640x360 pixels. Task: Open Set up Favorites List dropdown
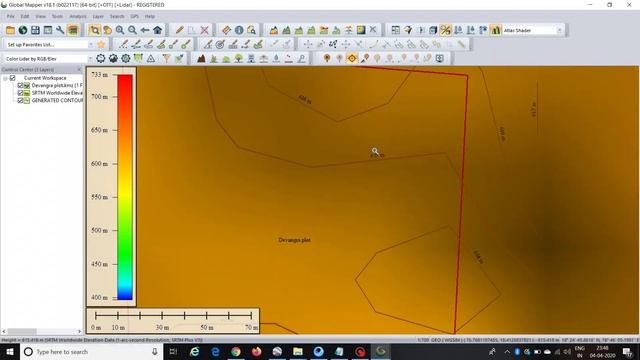[90, 44]
